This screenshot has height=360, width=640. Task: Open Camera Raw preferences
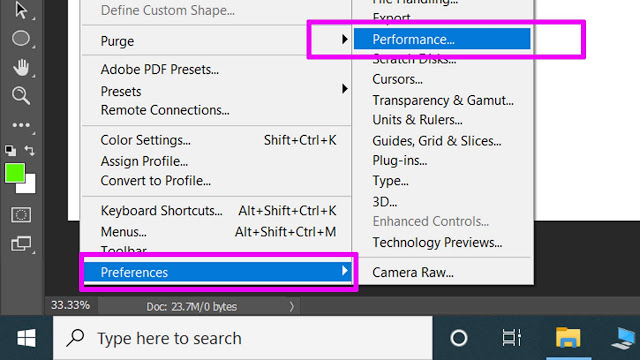point(413,272)
